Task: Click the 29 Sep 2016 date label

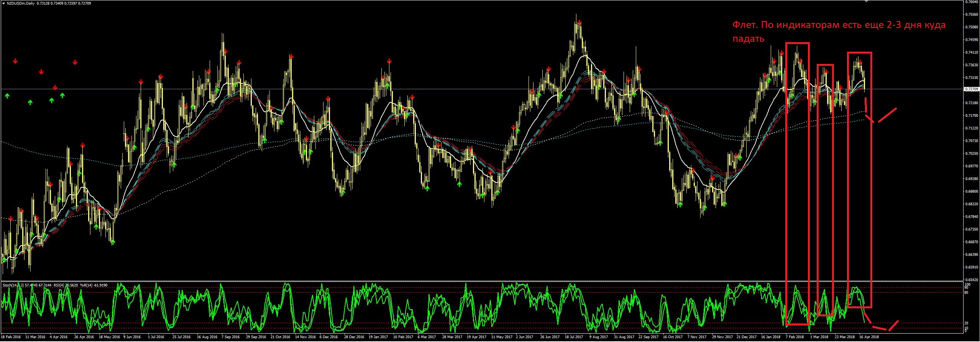Action: pyautogui.click(x=256, y=337)
